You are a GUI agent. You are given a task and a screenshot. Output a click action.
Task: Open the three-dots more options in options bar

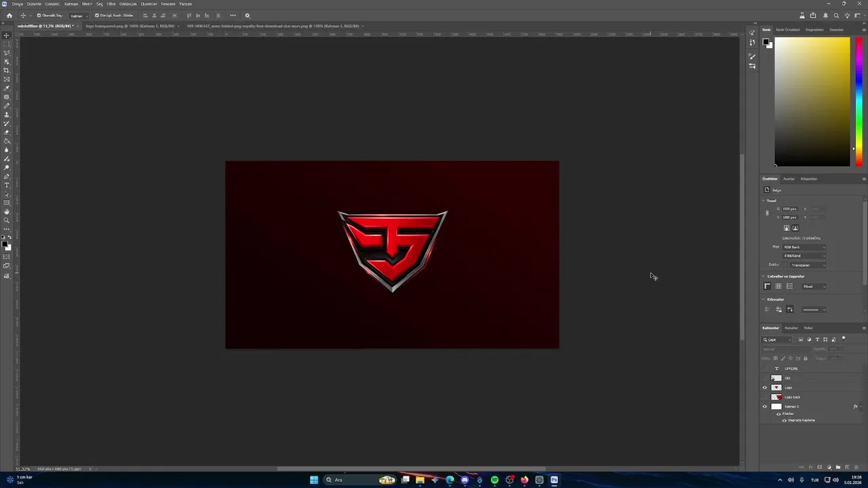tap(233, 16)
